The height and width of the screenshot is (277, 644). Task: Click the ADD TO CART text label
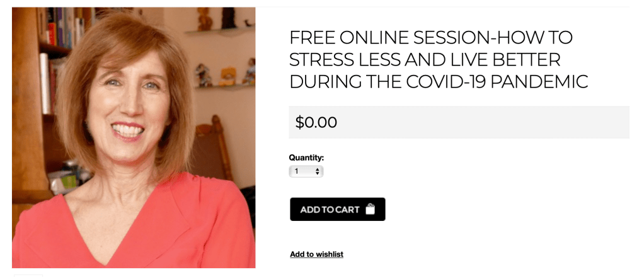point(330,210)
